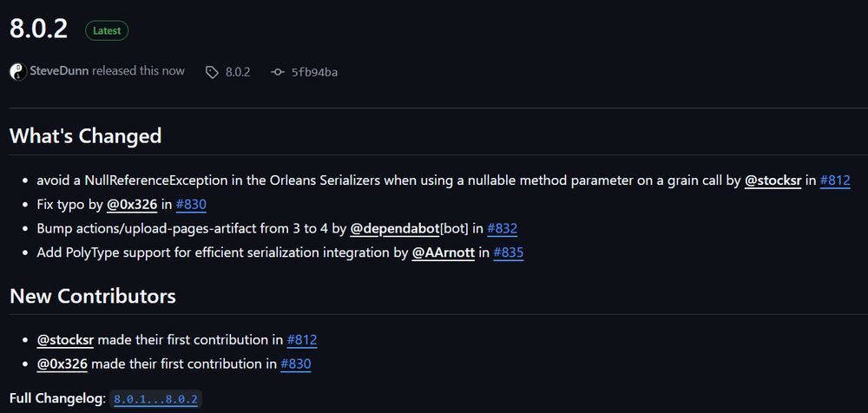Open the 8.0.1...8.0.2 full changelog comparison
The width and height of the screenshot is (868, 413).
coord(156,399)
